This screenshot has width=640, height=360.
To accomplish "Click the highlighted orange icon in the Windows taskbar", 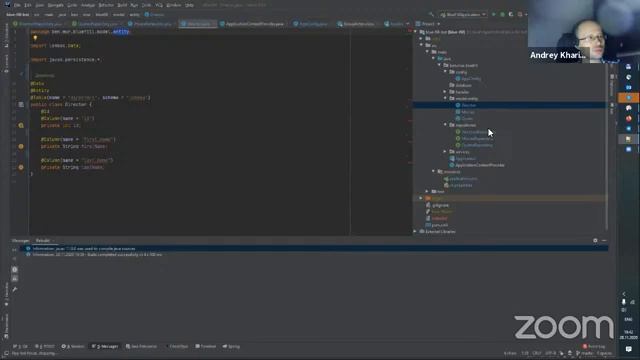I will click(x=628, y=98).
